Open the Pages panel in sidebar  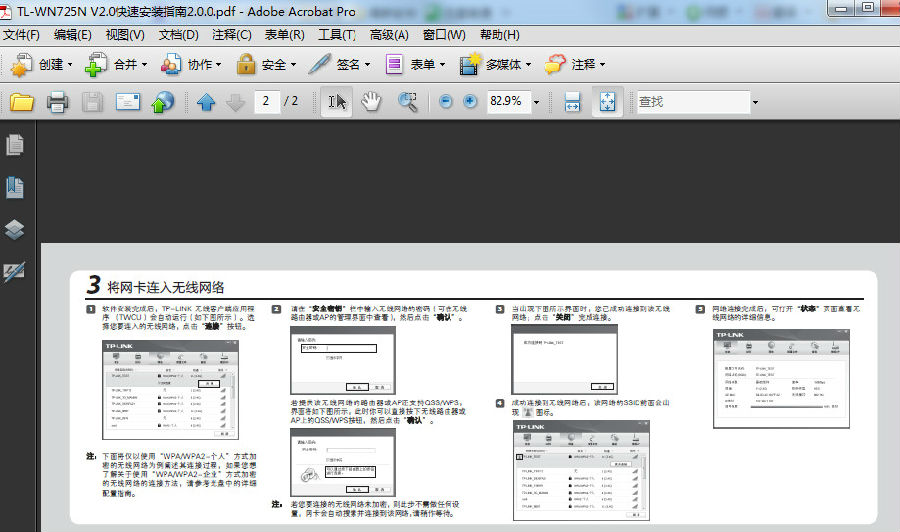click(15, 145)
